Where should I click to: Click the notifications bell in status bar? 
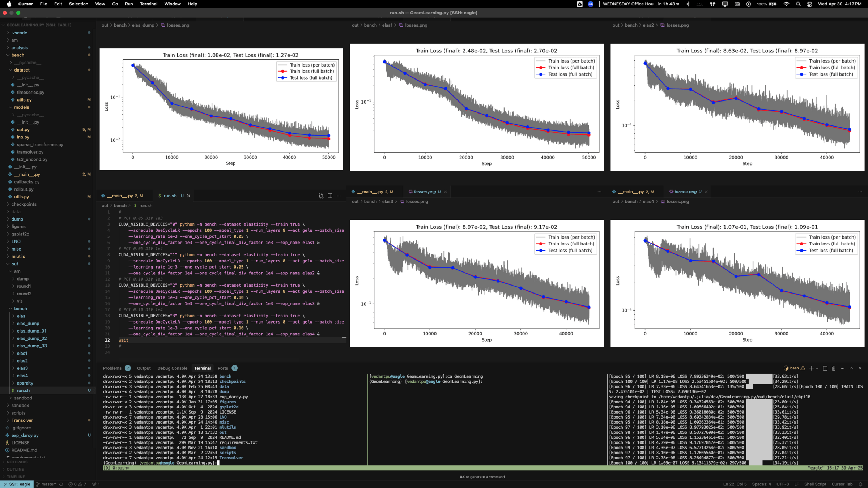click(x=860, y=484)
